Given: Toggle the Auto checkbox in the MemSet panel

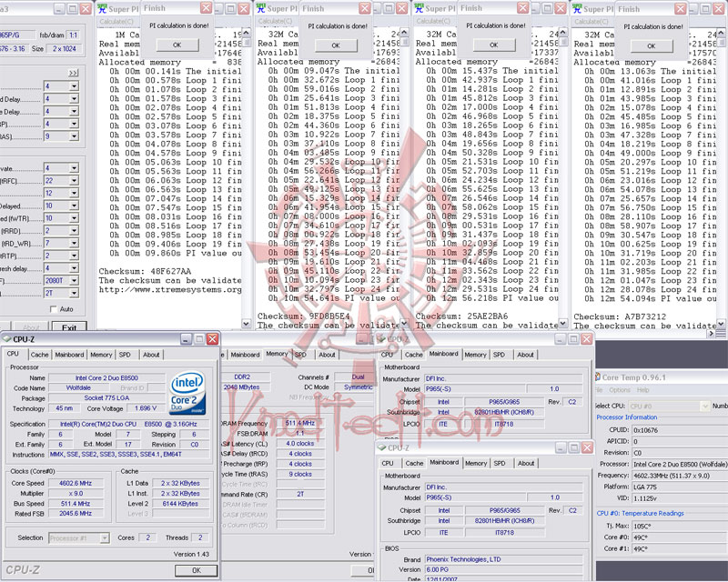Looking at the screenshot, I should [x=53, y=309].
